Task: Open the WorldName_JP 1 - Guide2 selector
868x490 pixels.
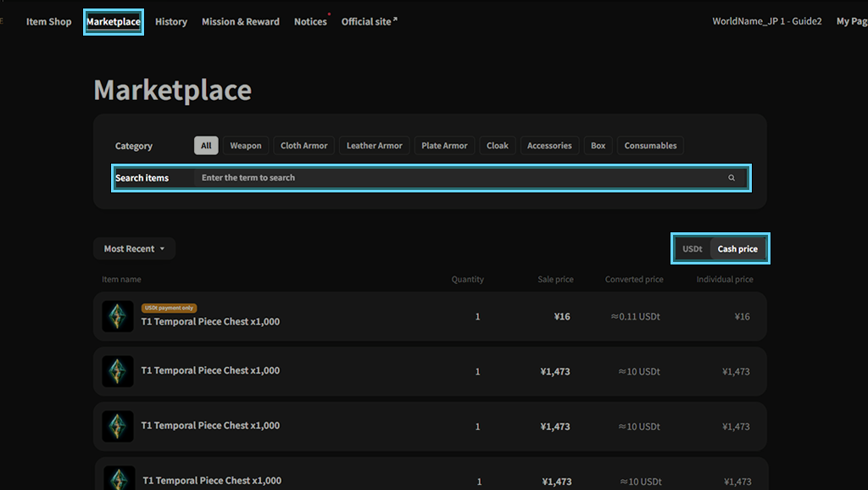Action: coord(766,22)
